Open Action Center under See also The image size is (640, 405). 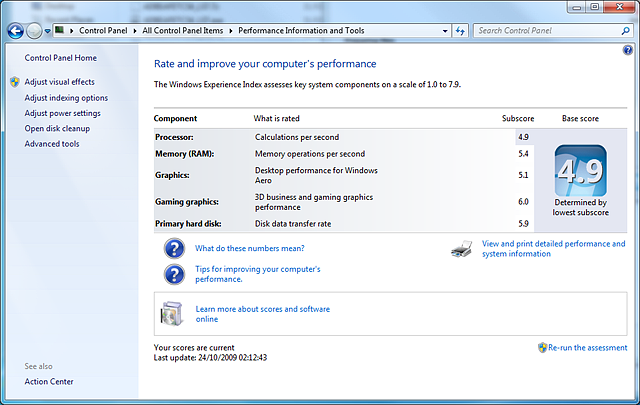49,382
